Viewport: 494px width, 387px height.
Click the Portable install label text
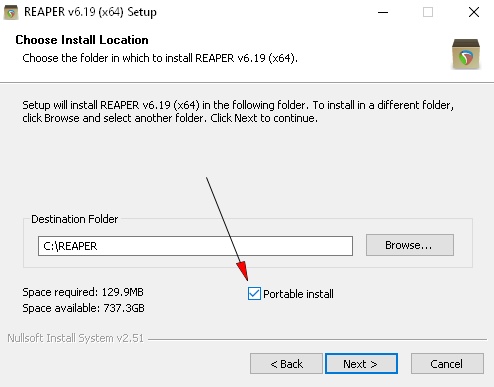298,294
